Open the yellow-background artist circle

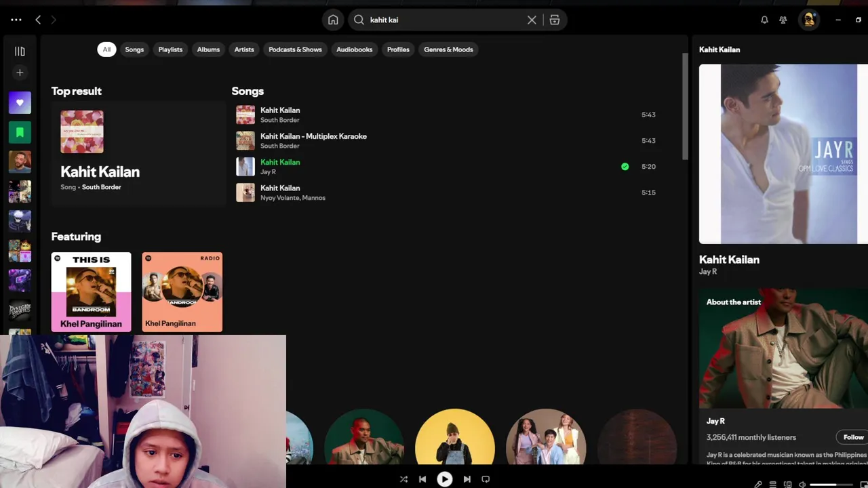coord(455,436)
